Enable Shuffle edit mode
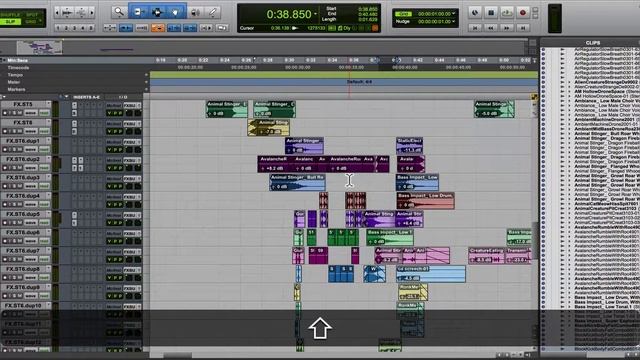Viewport: 640px width, 360px height. click(11, 15)
